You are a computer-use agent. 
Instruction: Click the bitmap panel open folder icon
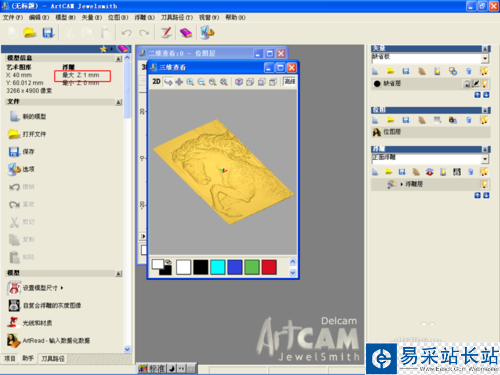[x=390, y=120]
